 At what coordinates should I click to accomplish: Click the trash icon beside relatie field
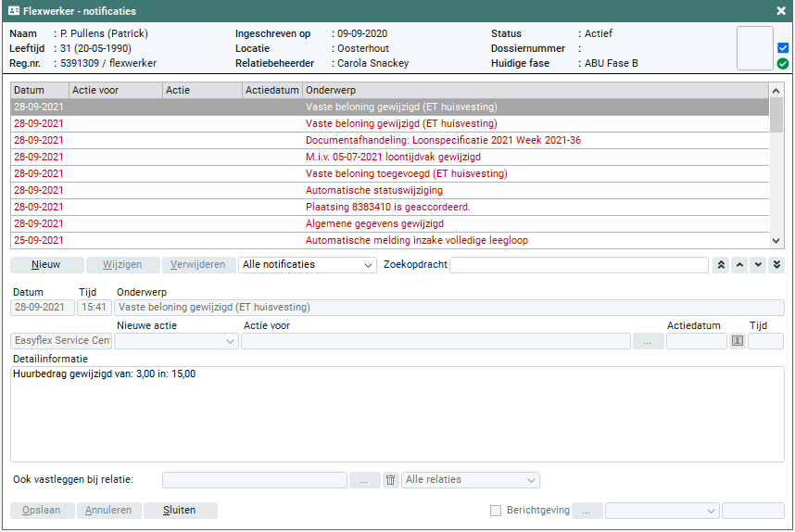point(390,480)
